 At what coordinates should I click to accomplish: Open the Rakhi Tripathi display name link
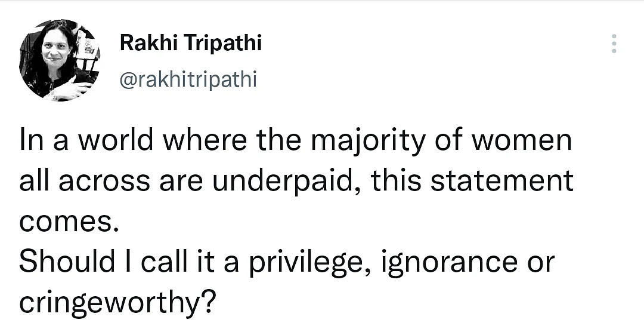[191, 42]
